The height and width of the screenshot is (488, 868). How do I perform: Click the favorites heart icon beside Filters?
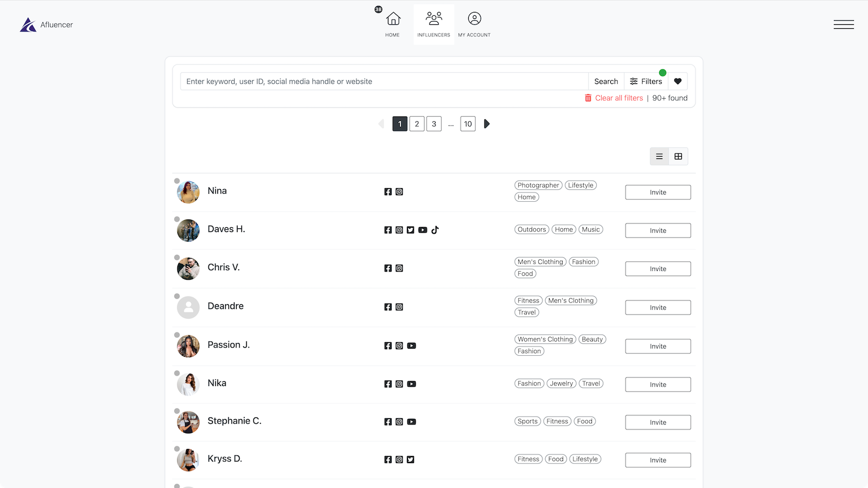(678, 81)
